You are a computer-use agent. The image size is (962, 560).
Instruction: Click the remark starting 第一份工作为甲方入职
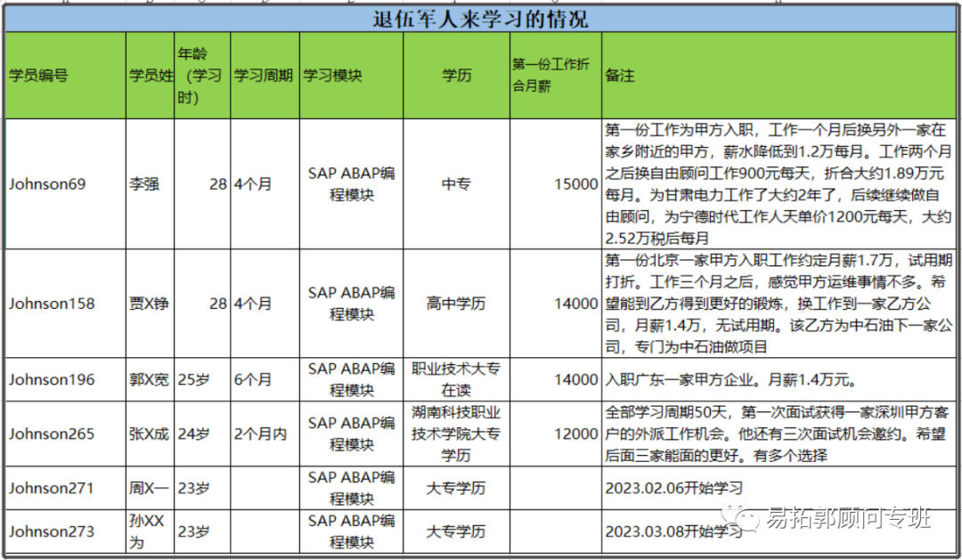(779, 184)
